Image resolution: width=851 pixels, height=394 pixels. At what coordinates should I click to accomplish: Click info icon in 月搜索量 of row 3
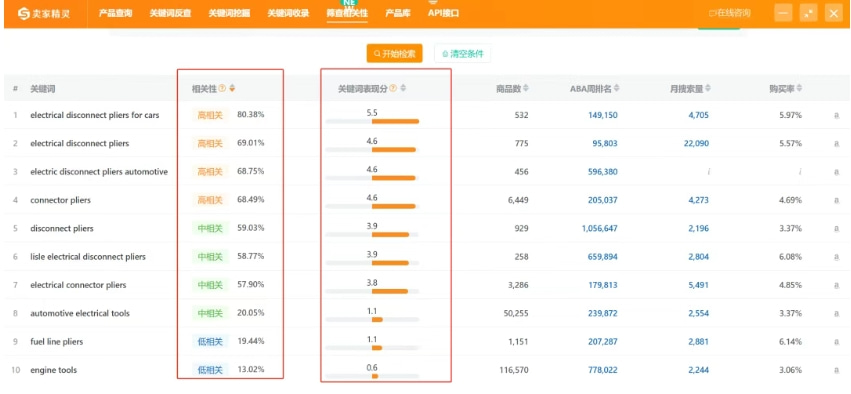[708, 172]
